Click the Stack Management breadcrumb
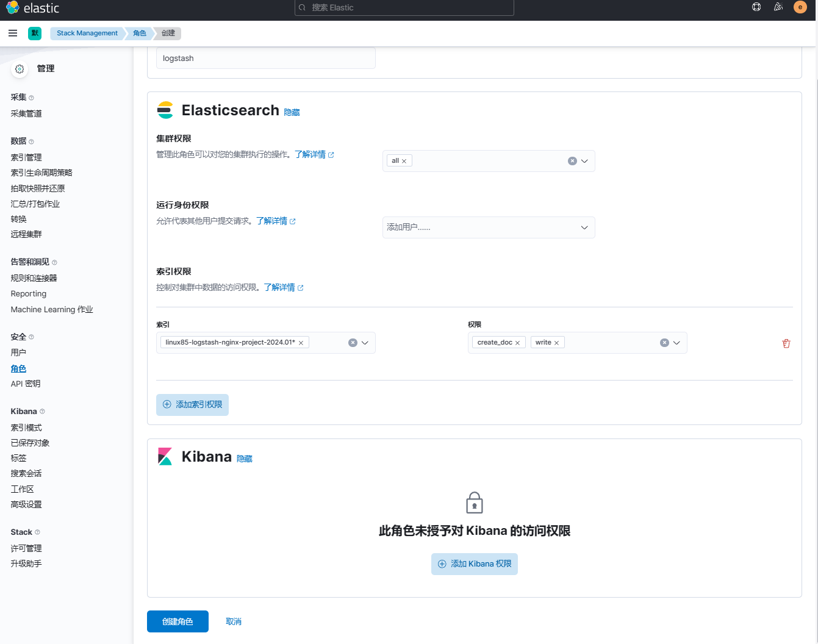The height and width of the screenshot is (644, 818). pyautogui.click(x=87, y=33)
